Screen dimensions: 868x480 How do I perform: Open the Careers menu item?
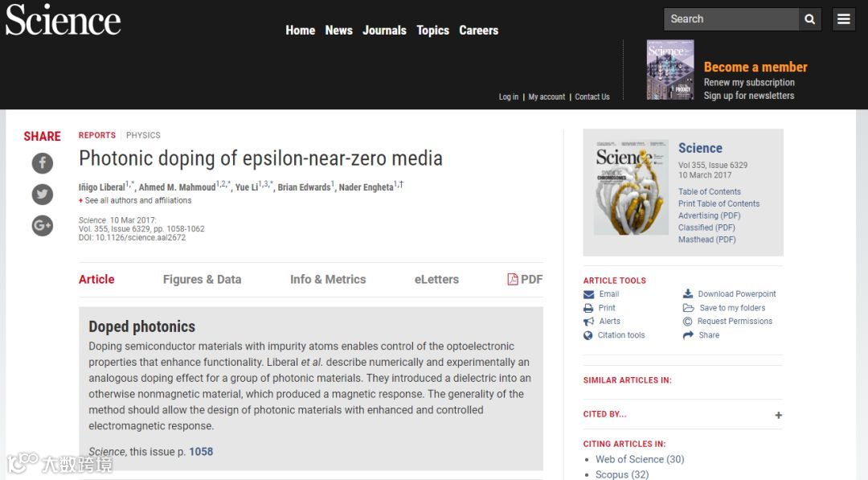click(x=478, y=31)
